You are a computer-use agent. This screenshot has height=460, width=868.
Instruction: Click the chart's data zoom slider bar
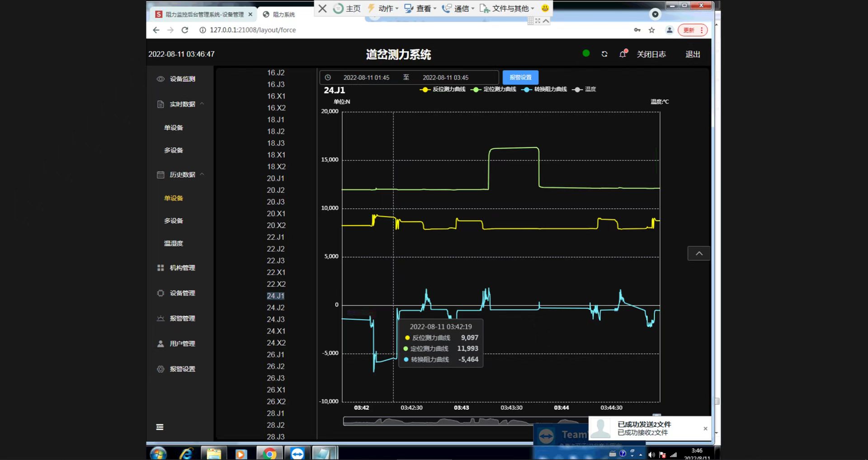(452, 421)
